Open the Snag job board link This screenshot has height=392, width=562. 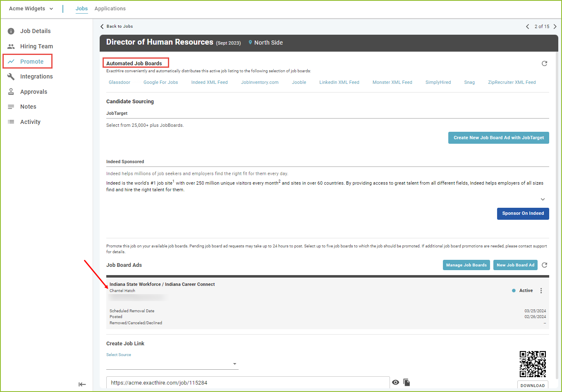point(469,82)
